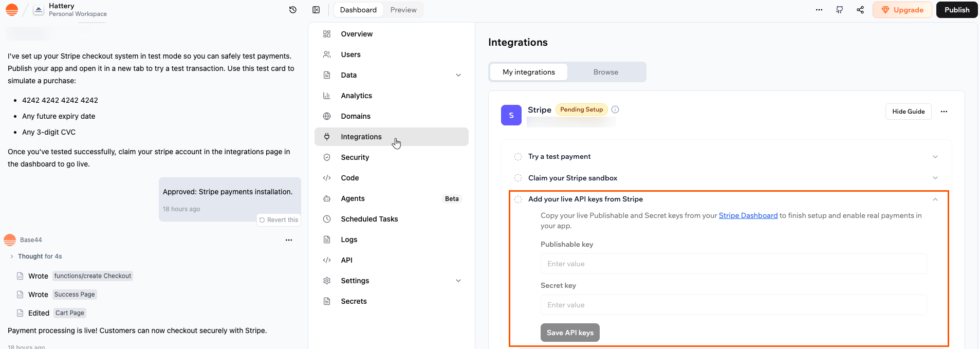
Task: Focus the Secret key input field
Action: tap(734, 305)
